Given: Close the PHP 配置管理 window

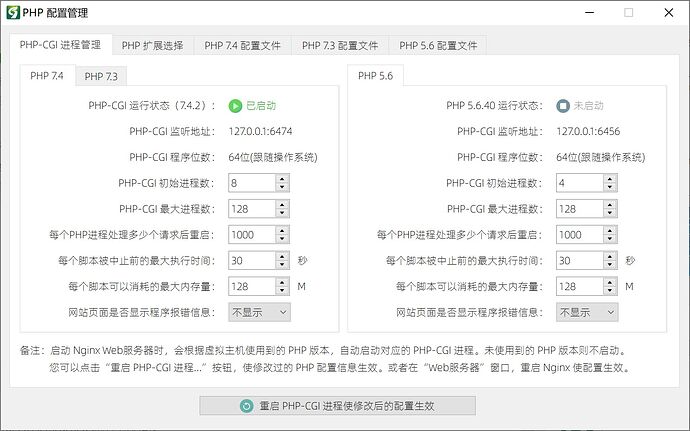Looking at the screenshot, I should (x=669, y=12).
